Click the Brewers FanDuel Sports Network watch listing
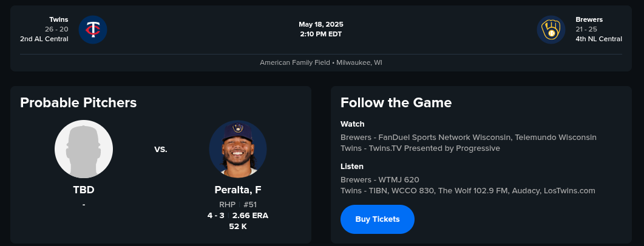 tap(468, 138)
